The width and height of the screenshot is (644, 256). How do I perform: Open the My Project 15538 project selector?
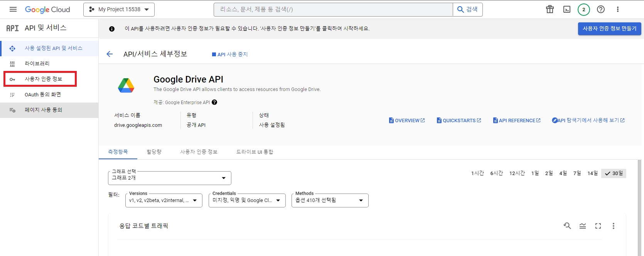pos(119,10)
